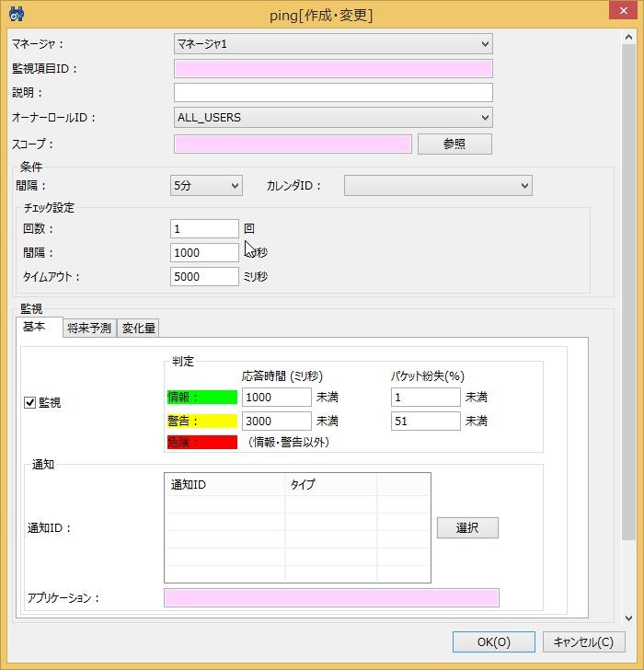Screen dimensions: 644x670
Task: Open the 間隔 5分 dropdown
Action: click(206, 186)
